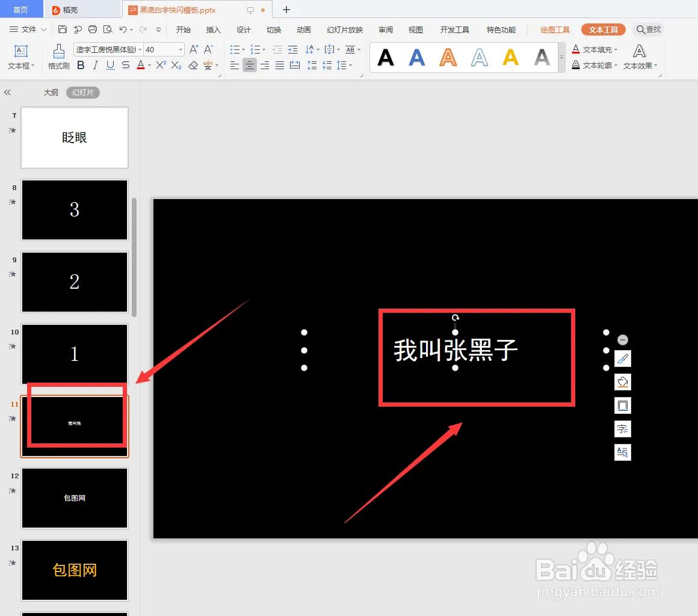Viewport: 698px width, 616px height.
Task: Collapse the slide panel with « icon
Action: (7, 93)
